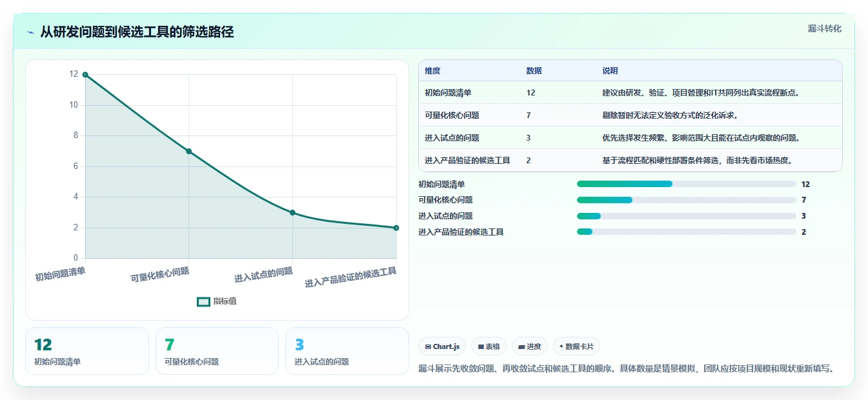868x400 pixels.
Task: Click the footer note starting 漏斗展示先收敛问题
Action: (x=628, y=369)
